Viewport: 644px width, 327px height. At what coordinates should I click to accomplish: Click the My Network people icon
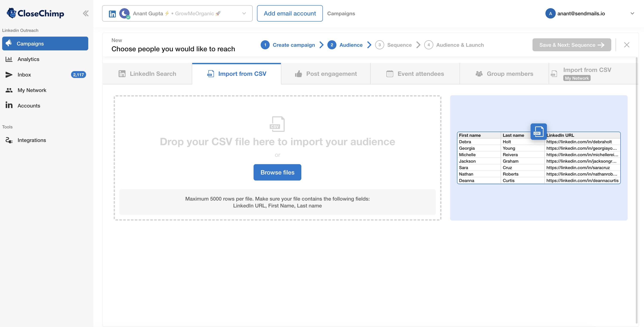click(x=9, y=90)
